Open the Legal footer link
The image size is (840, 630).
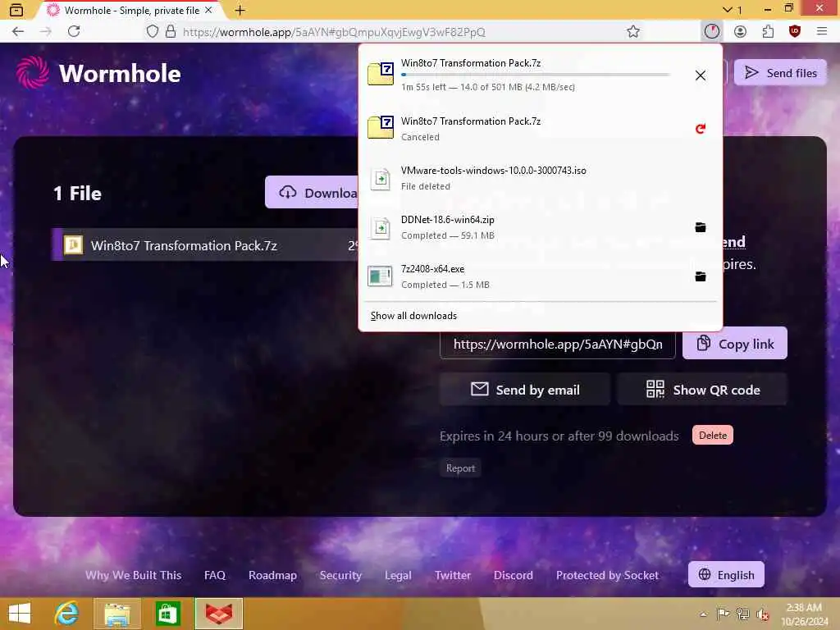tap(398, 575)
